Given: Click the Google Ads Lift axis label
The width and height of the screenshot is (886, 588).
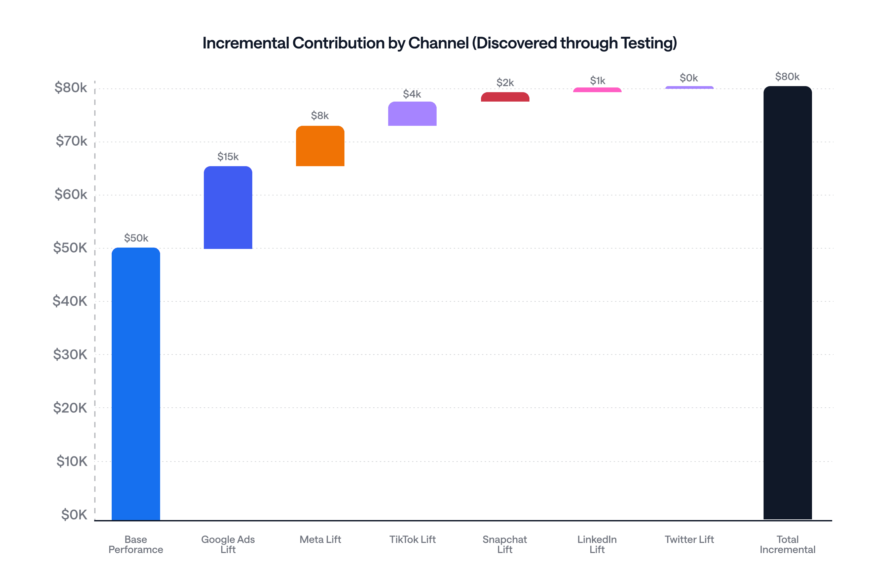Looking at the screenshot, I should (x=228, y=544).
